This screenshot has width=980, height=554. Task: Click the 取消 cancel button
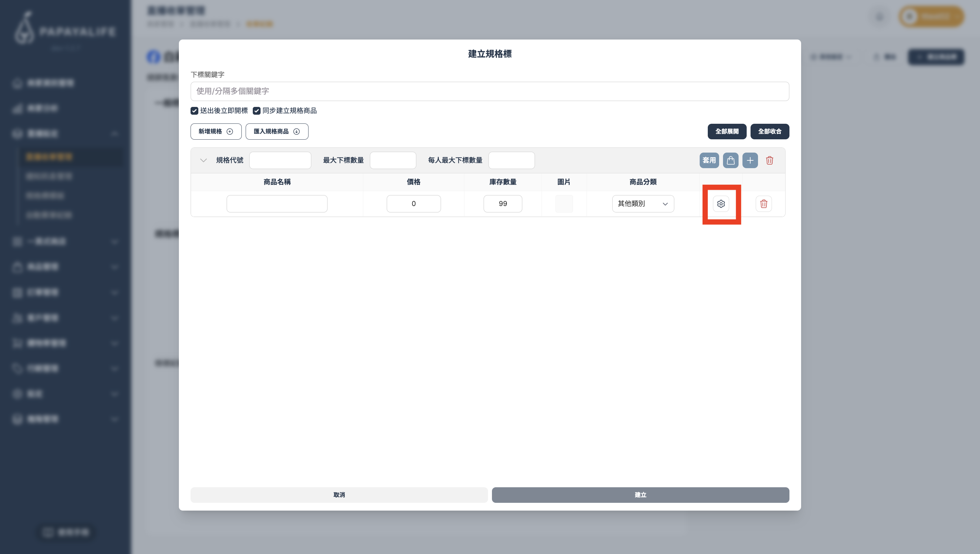coord(339,495)
